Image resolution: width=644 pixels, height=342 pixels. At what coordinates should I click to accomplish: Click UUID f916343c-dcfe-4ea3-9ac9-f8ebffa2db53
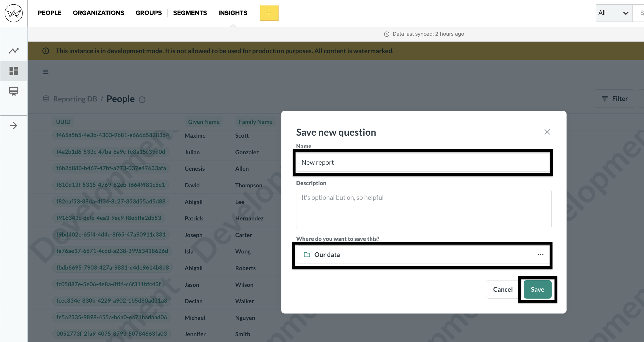[x=109, y=218]
